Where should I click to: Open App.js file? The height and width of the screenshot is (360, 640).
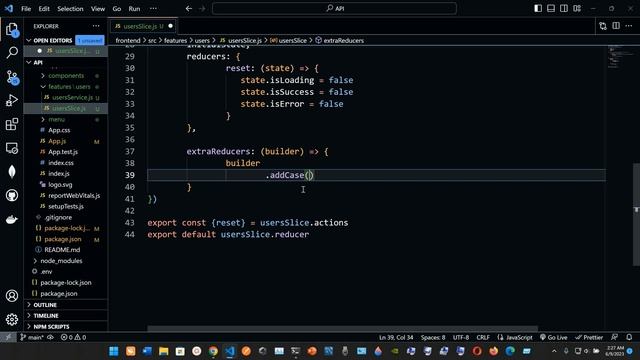pyautogui.click(x=57, y=141)
